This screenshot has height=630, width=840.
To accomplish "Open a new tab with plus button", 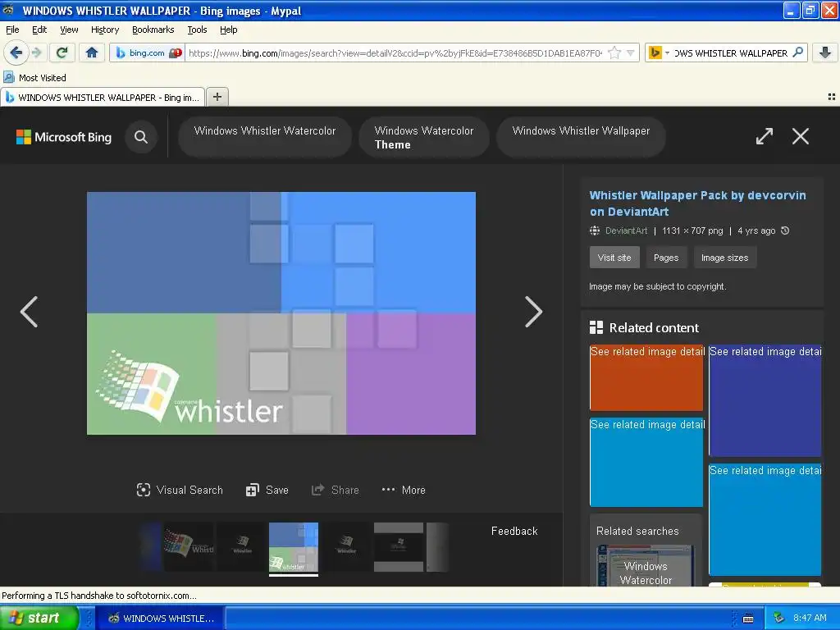I will pyautogui.click(x=217, y=97).
